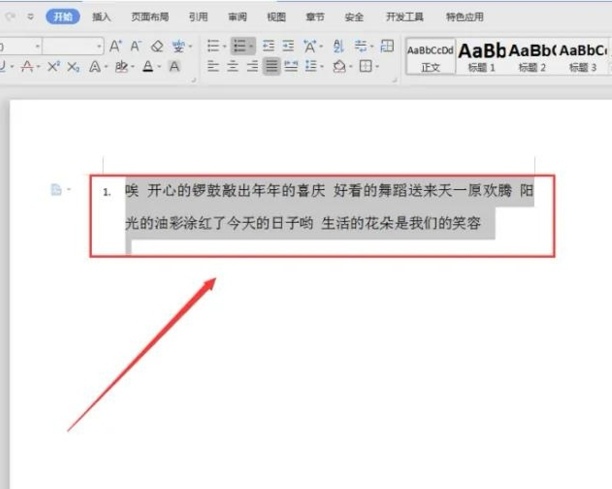Viewport: 612px width, 489px height.
Task: Apply the 标题 3 style
Action: coord(583,57)
